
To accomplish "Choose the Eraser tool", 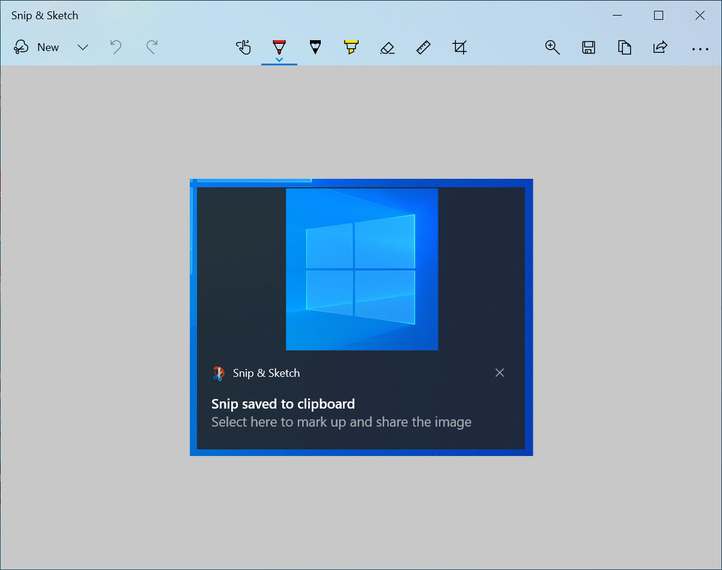I will coord(387,47).
